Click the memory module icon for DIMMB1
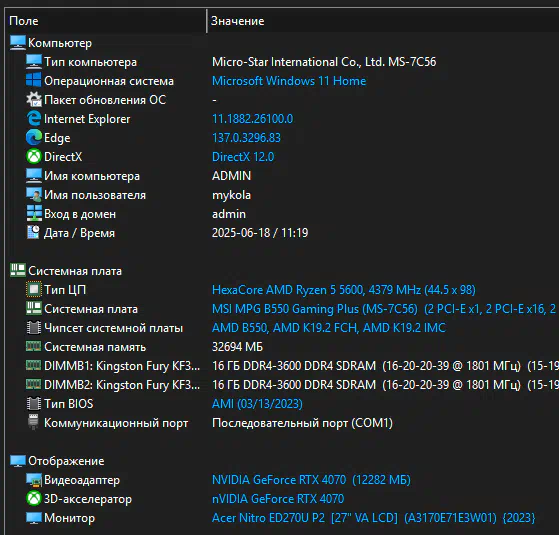The width and height of the screenshot is (559, 535). [x=34, y=365]
